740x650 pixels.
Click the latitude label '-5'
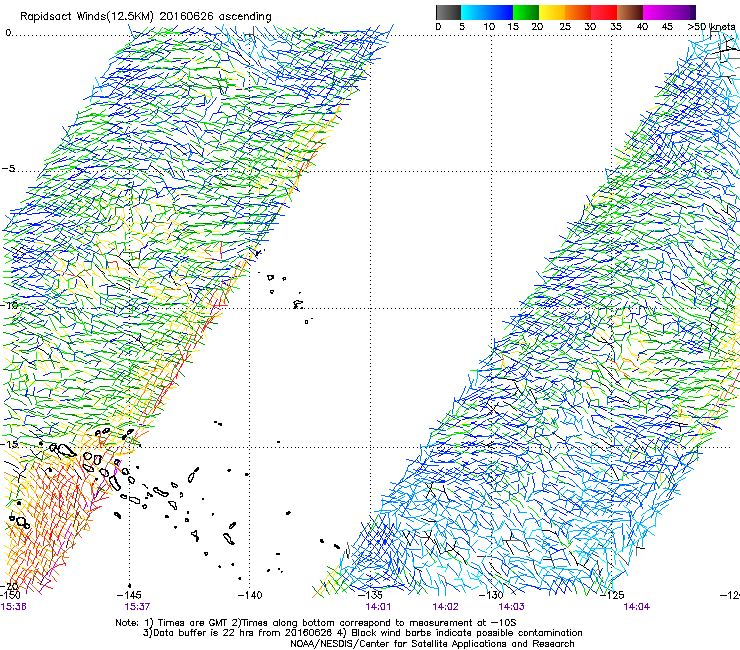[8, 169]
